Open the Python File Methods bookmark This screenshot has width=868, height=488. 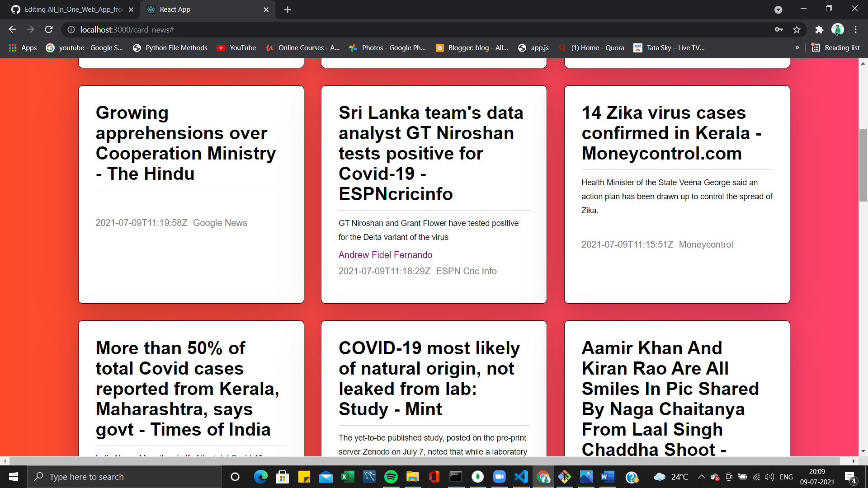click(x=170, y=47)
